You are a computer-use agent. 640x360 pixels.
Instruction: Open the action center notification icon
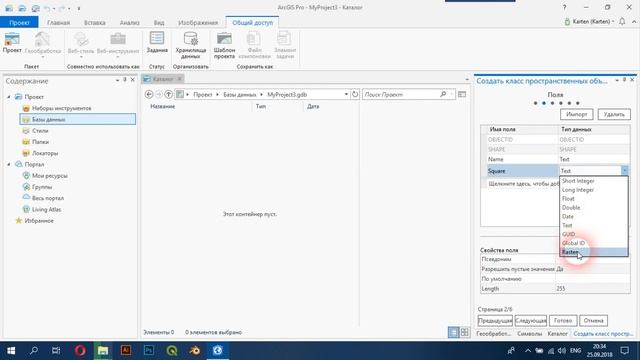pos(624,351)
